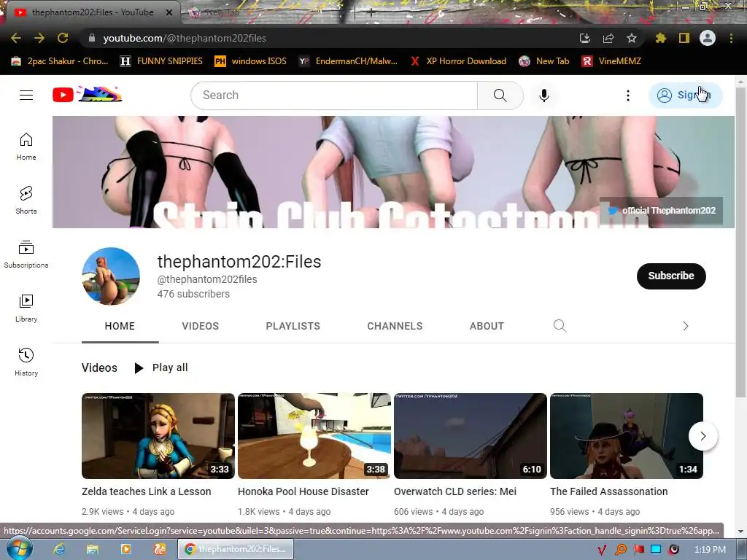Bookmark this page with the star icon
747x560 pixels.
click(x=632, y=38)
